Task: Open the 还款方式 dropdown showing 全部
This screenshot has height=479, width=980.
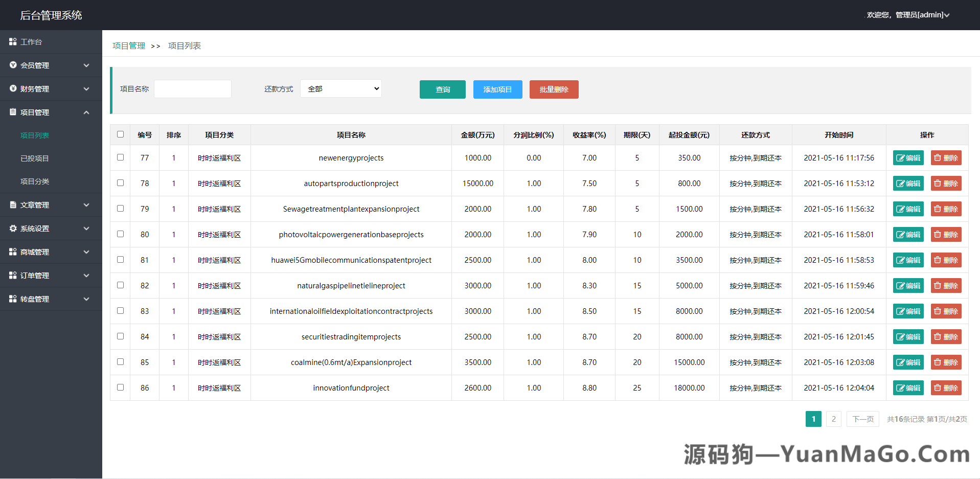Action: tap(340, 88)
